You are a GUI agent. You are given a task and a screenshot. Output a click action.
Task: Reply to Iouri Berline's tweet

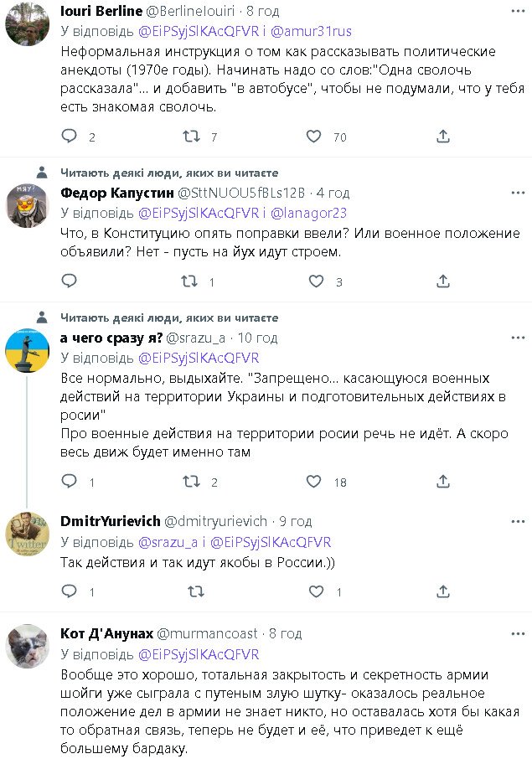(70, 137)
